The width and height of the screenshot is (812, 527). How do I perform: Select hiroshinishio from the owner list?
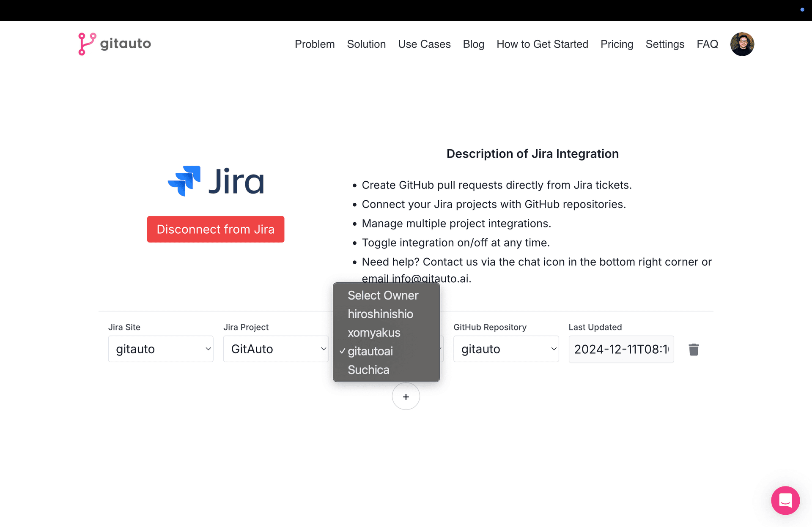point(380,314)
